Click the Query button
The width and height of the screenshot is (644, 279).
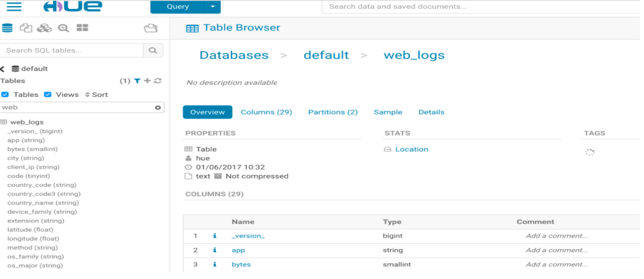click(178, 7)
